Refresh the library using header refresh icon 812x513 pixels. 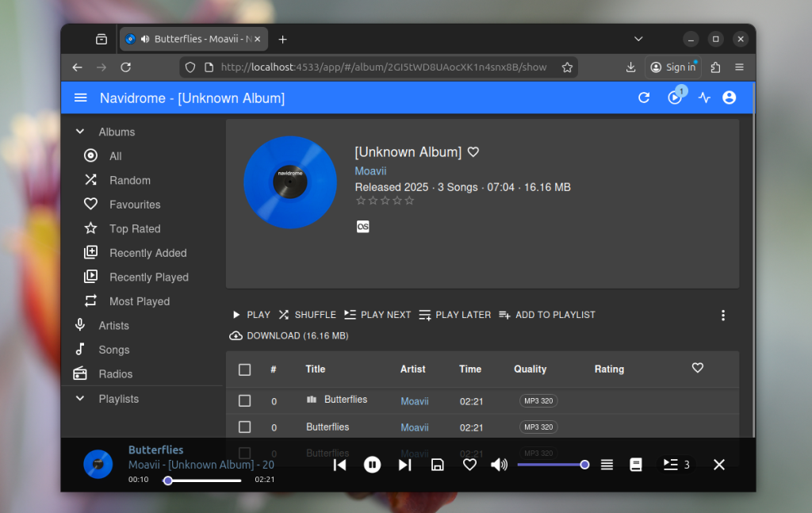[644, 98]
